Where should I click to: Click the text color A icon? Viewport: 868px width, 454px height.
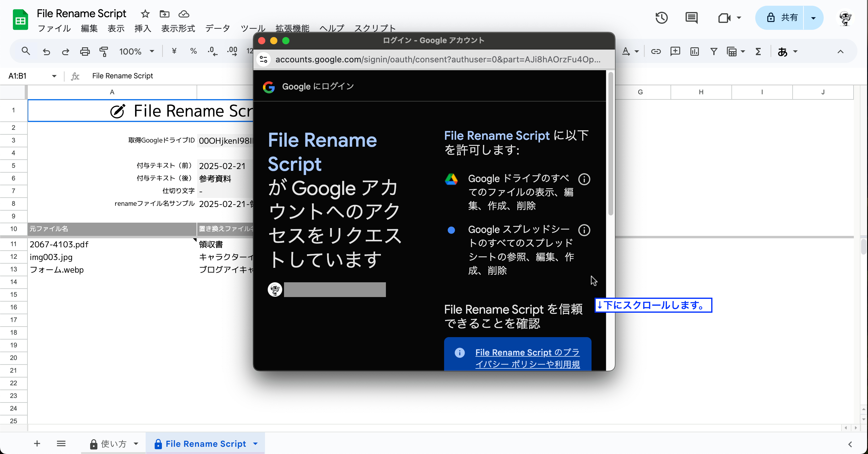click(x=626, y=52)
